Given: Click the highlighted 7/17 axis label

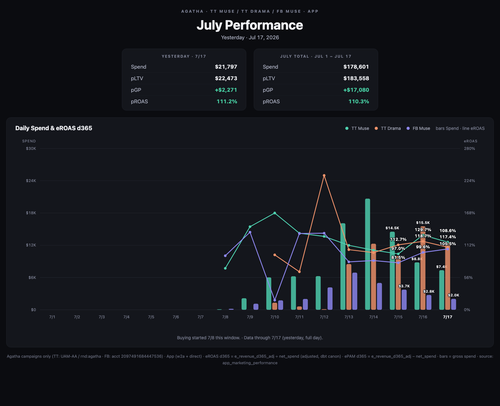Looking at the screenshot, I should pos(447,317).
